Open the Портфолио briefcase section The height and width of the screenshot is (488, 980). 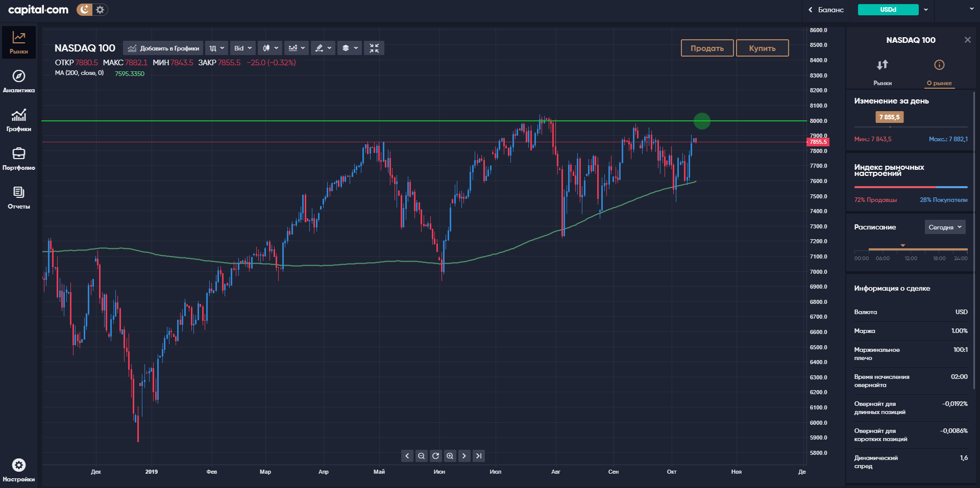(19, 159)
